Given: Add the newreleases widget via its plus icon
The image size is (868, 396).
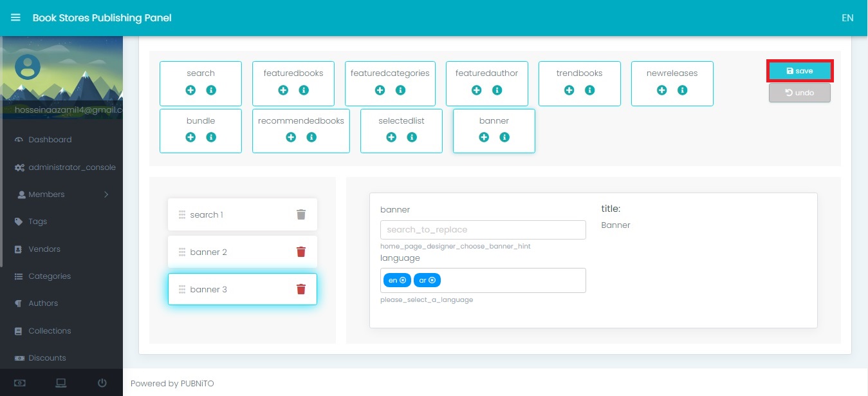Looking at the screenshot, I should click(661, 90).
